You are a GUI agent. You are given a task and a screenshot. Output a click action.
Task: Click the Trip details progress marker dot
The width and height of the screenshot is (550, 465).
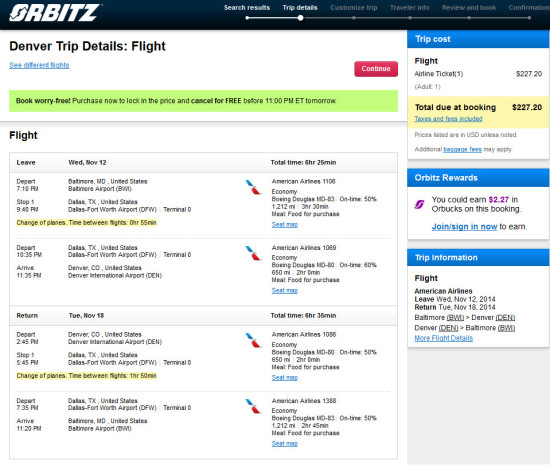(300, 18)
